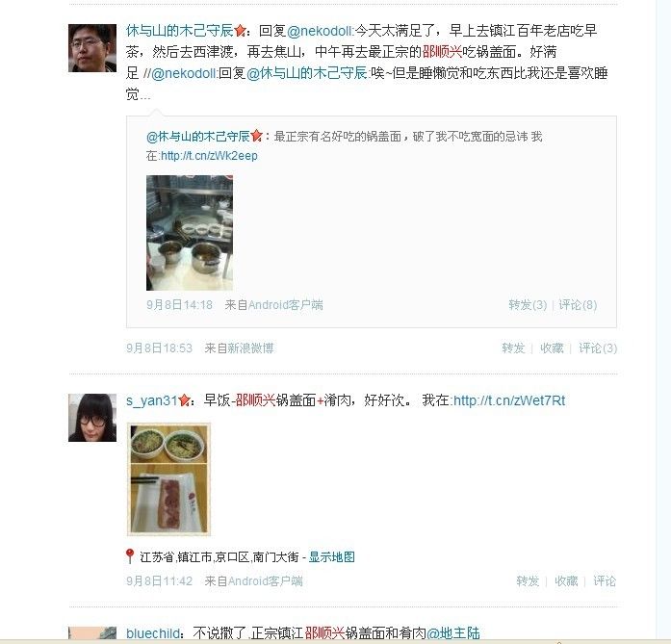This screenshot has width=671, height=644.
Task: Click the verified badge next to s_yan31
Action: tap(185, 400)
